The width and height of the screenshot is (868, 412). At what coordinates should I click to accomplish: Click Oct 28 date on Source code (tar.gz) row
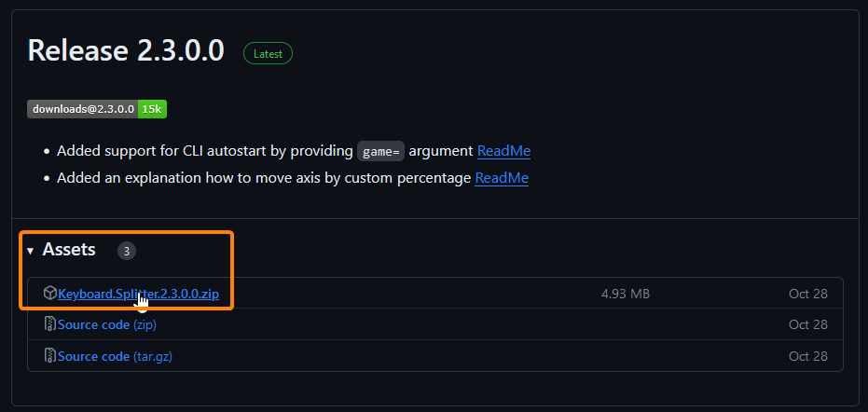(x=807, y=356)
